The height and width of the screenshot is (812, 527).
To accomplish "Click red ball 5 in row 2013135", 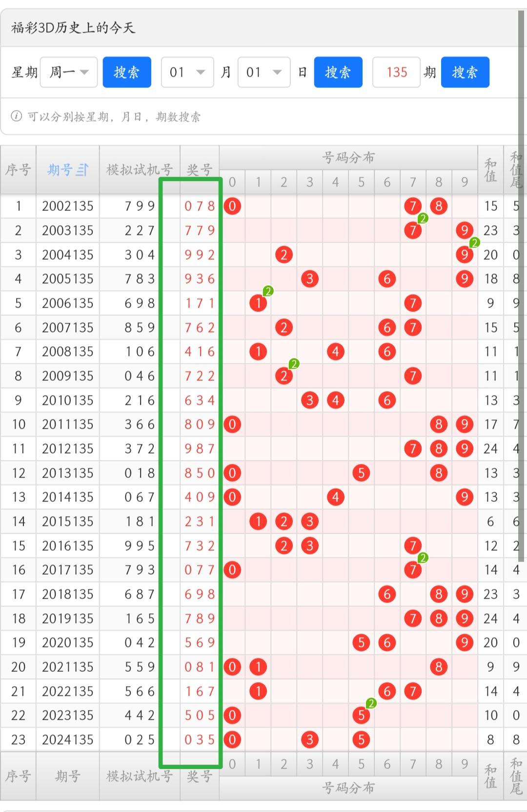I will (361, 473).
